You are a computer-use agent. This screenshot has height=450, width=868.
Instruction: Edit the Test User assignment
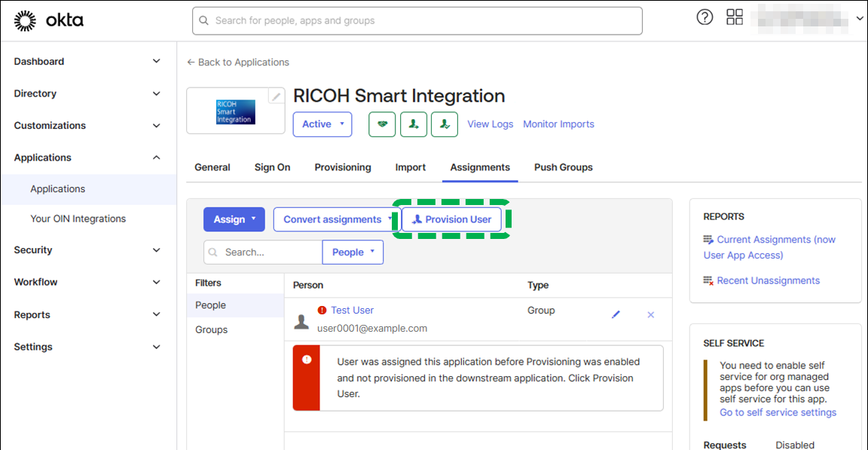coord(616,314)
